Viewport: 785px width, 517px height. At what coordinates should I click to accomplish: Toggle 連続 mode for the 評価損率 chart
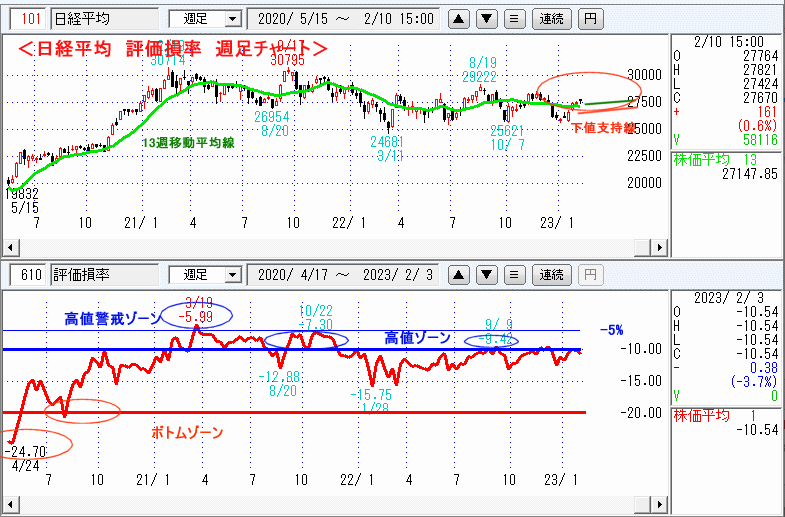[x=550, y=274]
